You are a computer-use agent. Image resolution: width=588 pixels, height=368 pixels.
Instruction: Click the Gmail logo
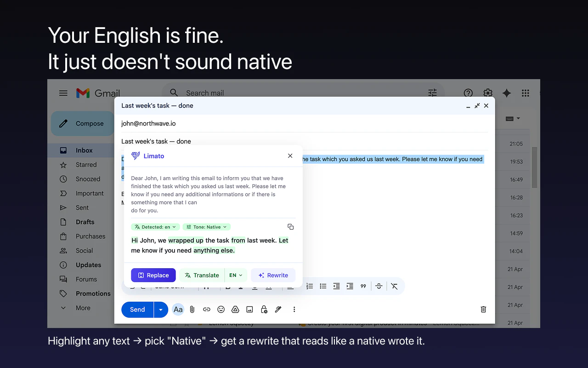coord(98,93)
